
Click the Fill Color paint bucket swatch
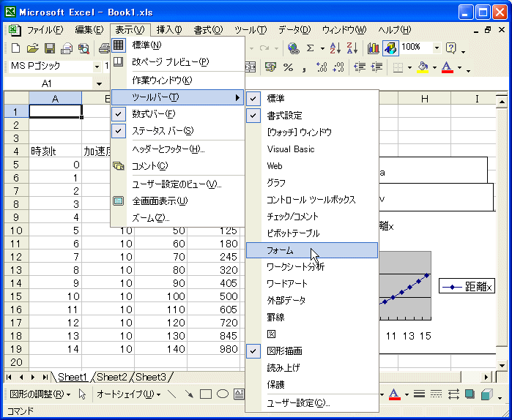tap(423, 67)
